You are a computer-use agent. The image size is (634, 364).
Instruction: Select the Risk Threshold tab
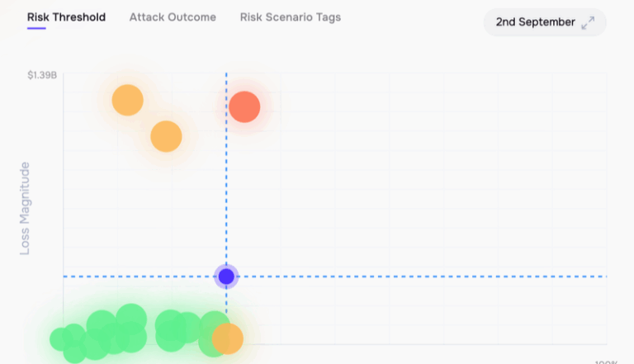tap(66, 17)
